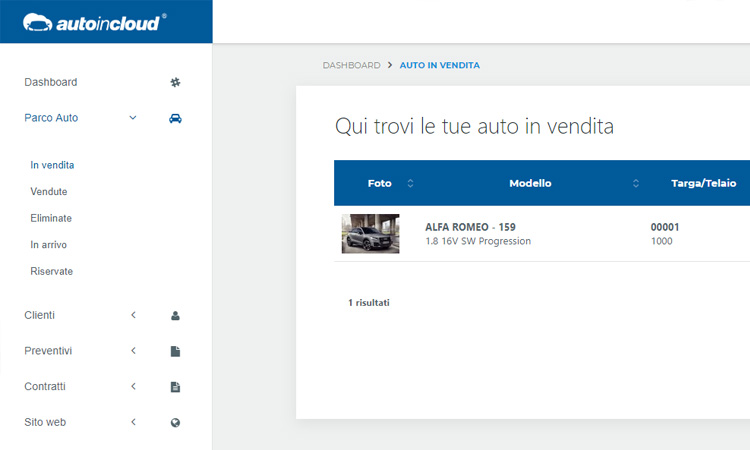The width and height of the screenshot is (750, 450).
Task: Sort by Modello column arrows
Action: click(636, 183)
